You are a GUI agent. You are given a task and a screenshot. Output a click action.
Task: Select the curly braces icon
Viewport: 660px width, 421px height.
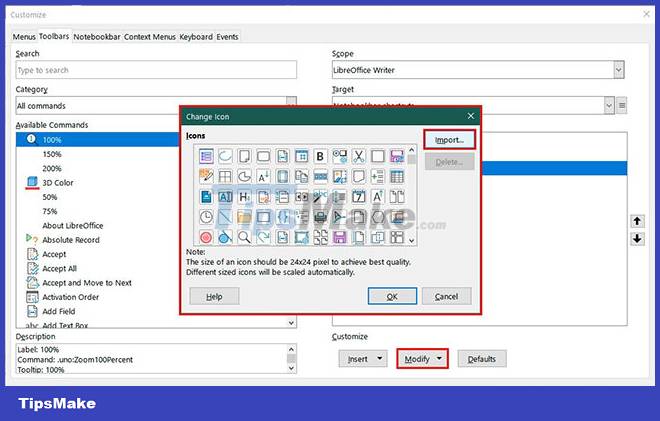click(282, 217)
